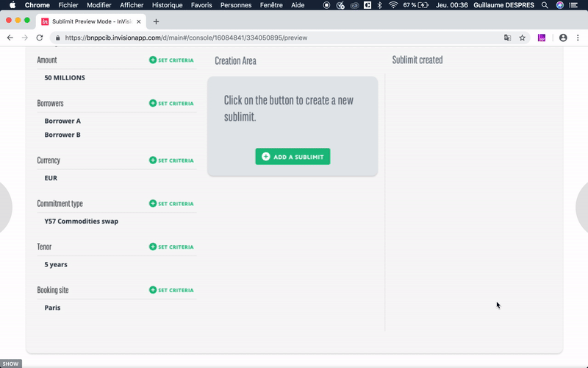Select the Sublimit Preview Mode tab

[x=92, y=21]
